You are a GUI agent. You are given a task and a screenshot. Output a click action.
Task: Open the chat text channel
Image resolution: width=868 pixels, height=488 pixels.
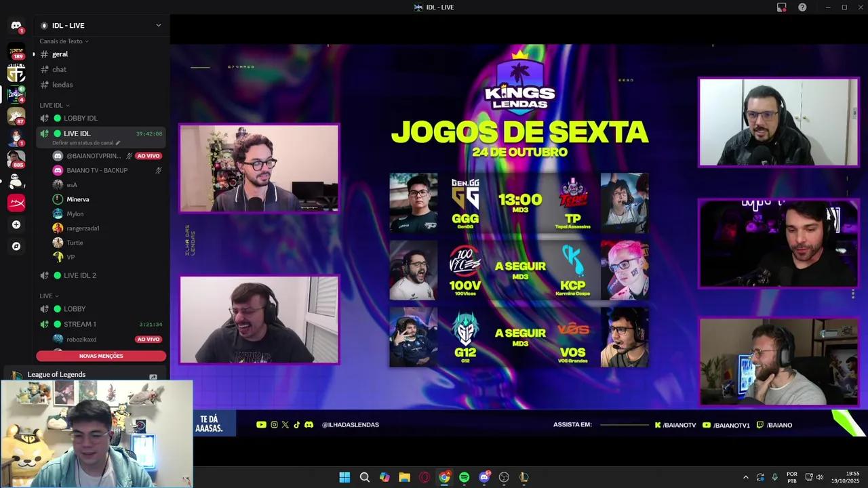point(102,69)
